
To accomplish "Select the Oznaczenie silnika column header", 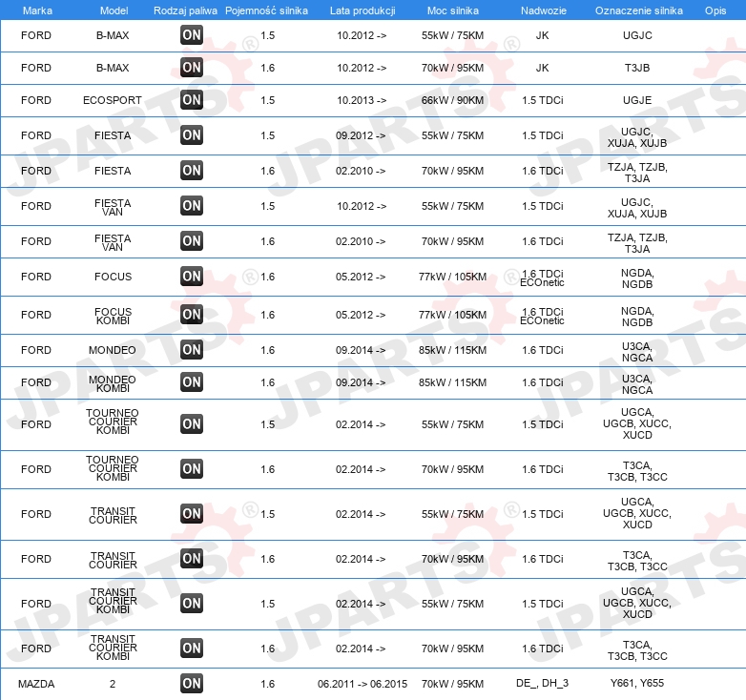I will (638, 10).
